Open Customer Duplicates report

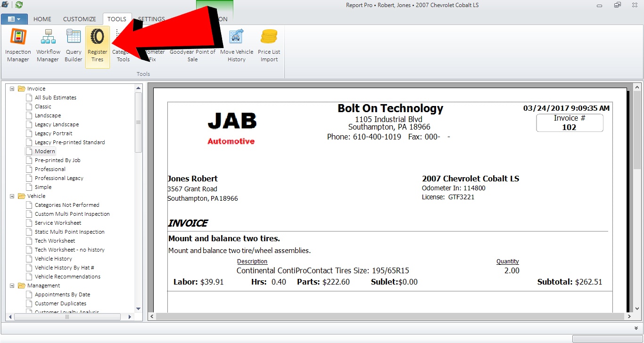[x=60, y=303]
